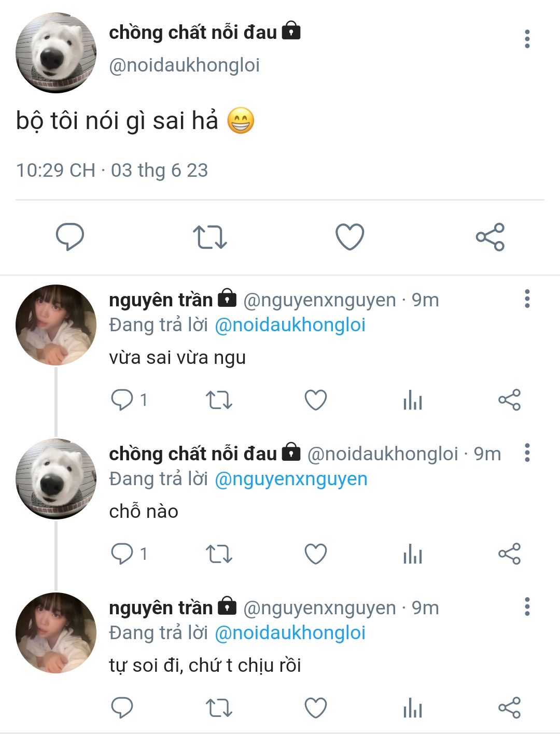View analytics of 'tự soi đi' reply
Screen dimensions: 560x734
click(x=413, y=708)
